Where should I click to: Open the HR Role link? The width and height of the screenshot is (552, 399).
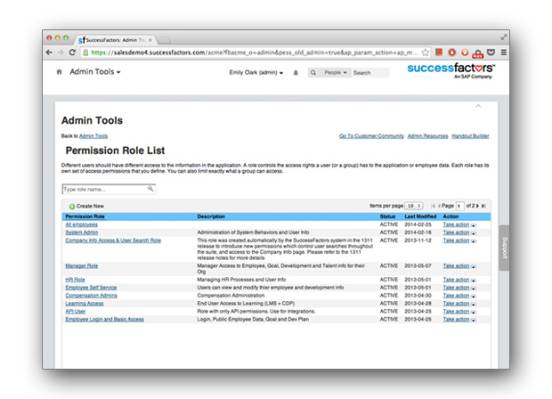tap(75, 280)
